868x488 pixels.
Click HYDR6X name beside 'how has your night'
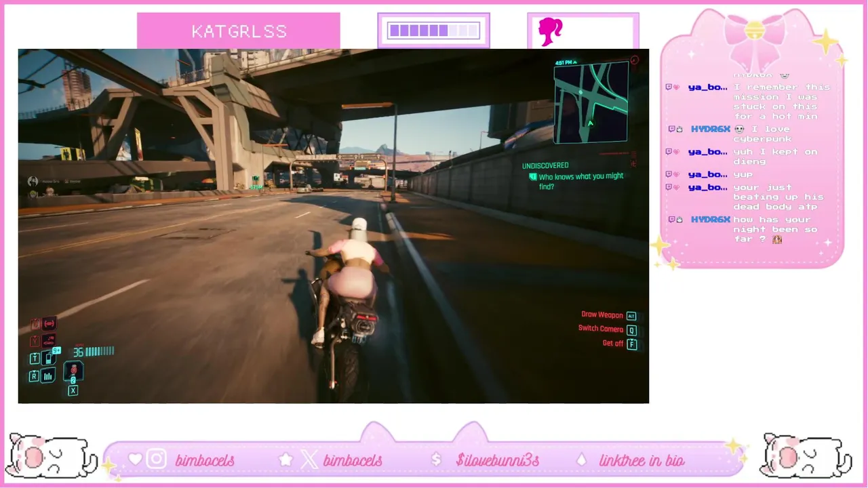click(711, 220)
